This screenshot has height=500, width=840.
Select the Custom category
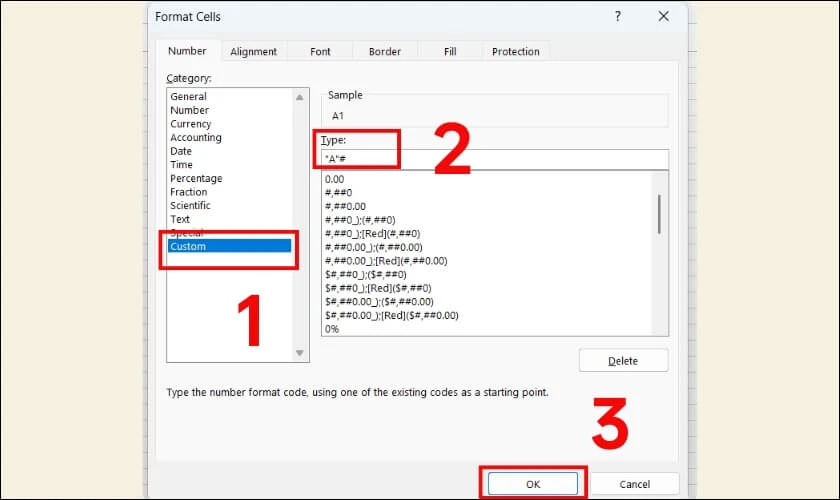click(188, 246)
